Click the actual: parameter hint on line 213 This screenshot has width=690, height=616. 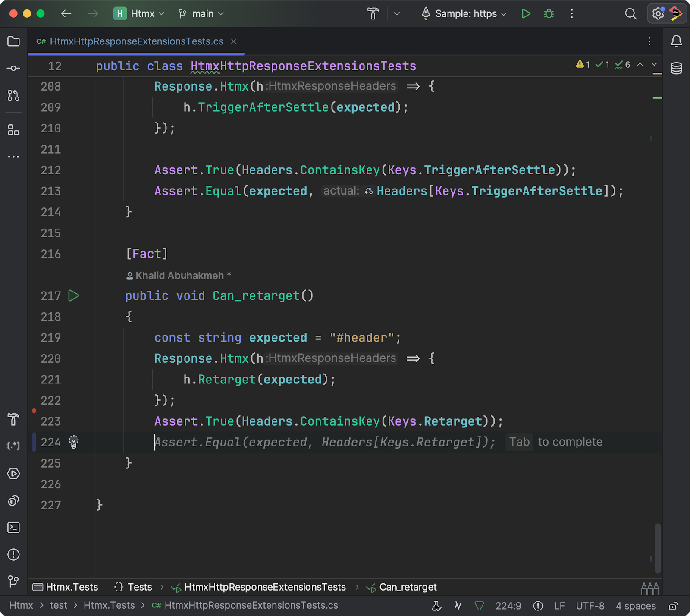click(341, 191)
